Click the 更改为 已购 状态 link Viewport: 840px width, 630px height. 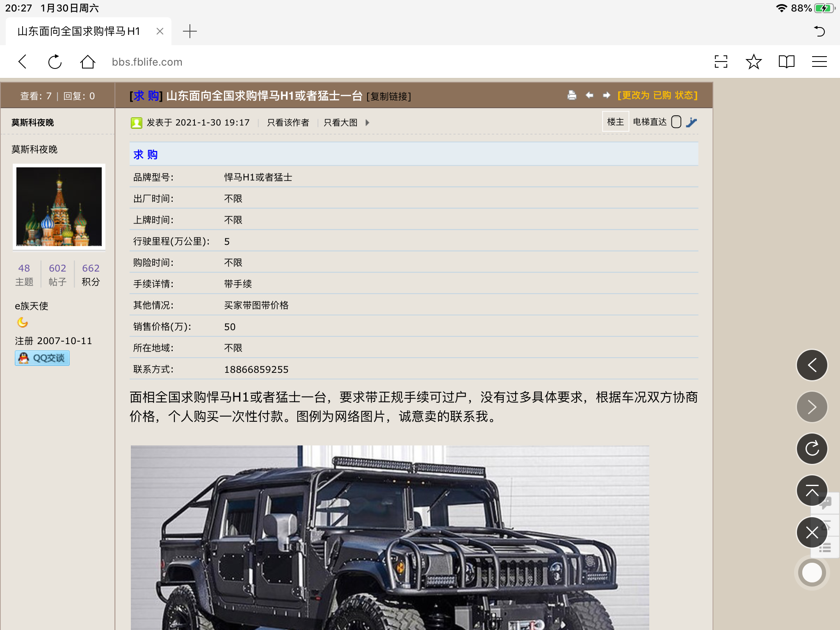[657, 95]
